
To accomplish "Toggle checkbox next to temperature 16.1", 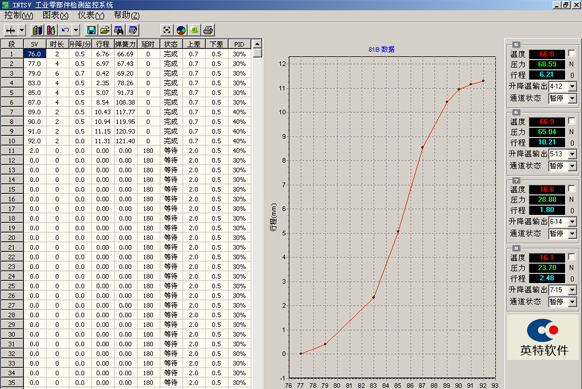I will 572,257.
